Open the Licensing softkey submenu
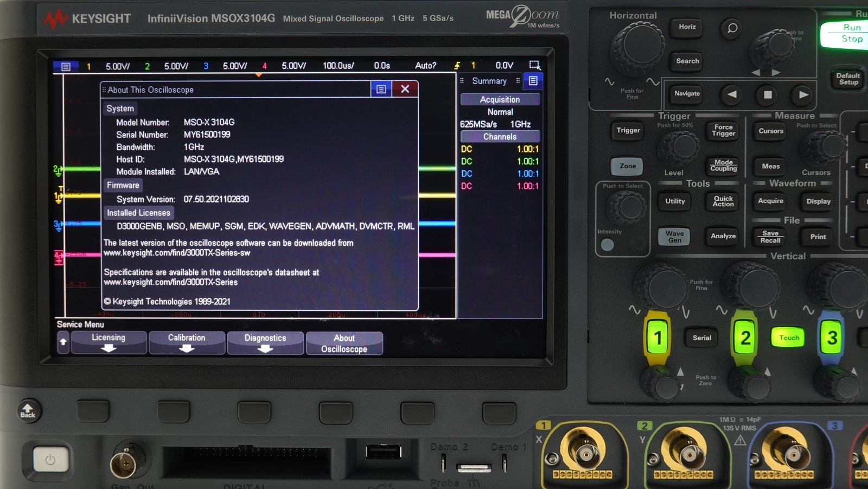This screenshot has height=489, width=868. (108, 343)
